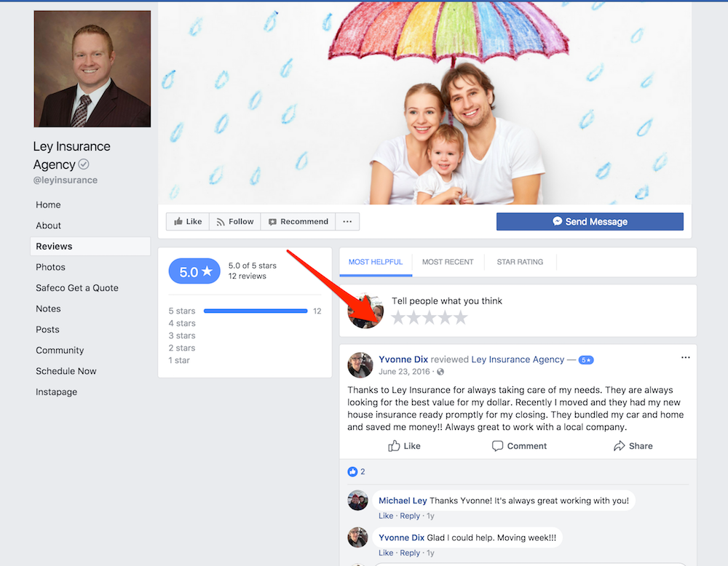This screenshot has height=566, width=728.
Task: Click the 5-star badge in review header
Action: coord(586,360)
